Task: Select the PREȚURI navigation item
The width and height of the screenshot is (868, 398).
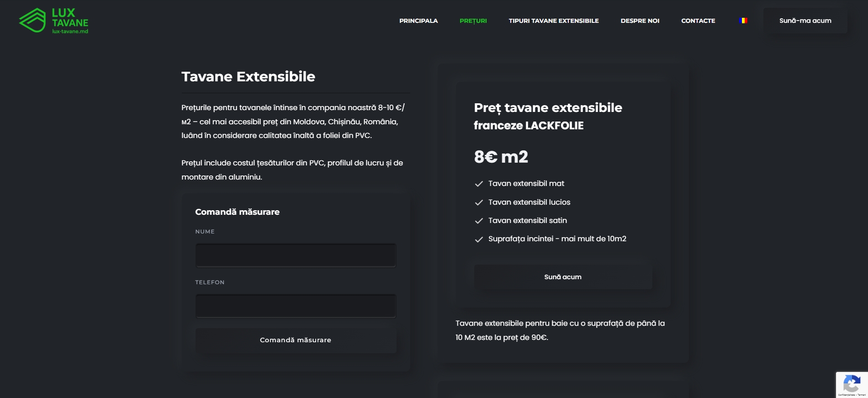Action: [x=473, y=21]
